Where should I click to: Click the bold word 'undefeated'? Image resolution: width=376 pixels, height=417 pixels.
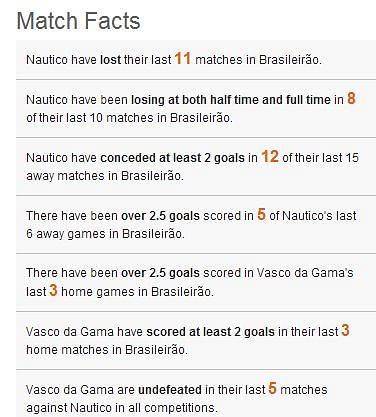pyautogui.click(x=170, y=390)
